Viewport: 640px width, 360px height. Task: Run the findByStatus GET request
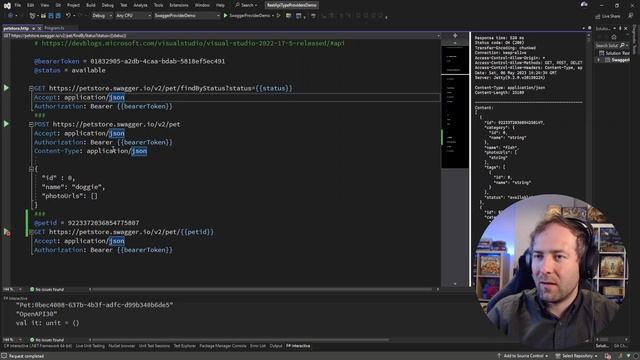(6, 88)
